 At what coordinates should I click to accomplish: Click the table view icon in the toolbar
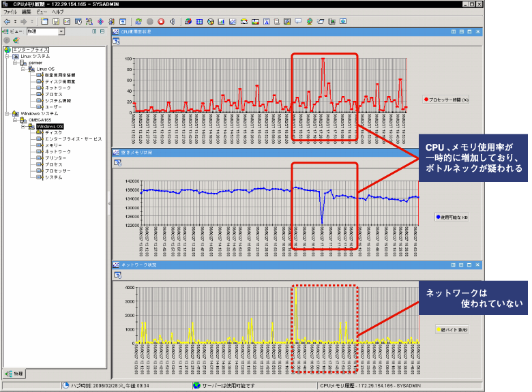pos(200,21)
